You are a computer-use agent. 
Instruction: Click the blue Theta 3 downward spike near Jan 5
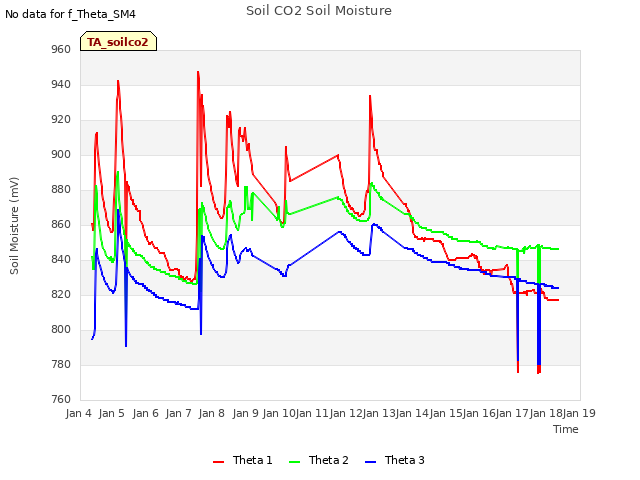click(x=126, y=346)
